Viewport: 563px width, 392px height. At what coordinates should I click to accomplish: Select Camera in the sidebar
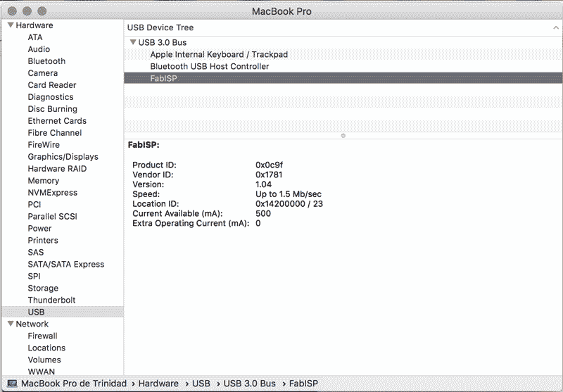43,73
